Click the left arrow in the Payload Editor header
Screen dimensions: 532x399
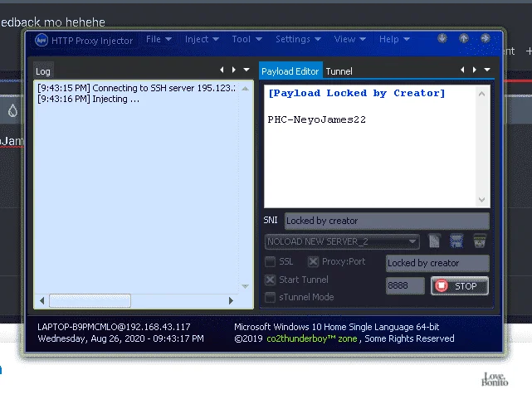point(462,70)
